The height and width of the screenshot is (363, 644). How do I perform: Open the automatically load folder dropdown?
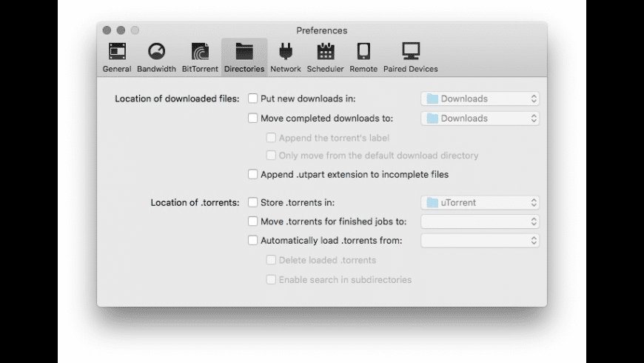pyautogui.click(x=480, y=241)
